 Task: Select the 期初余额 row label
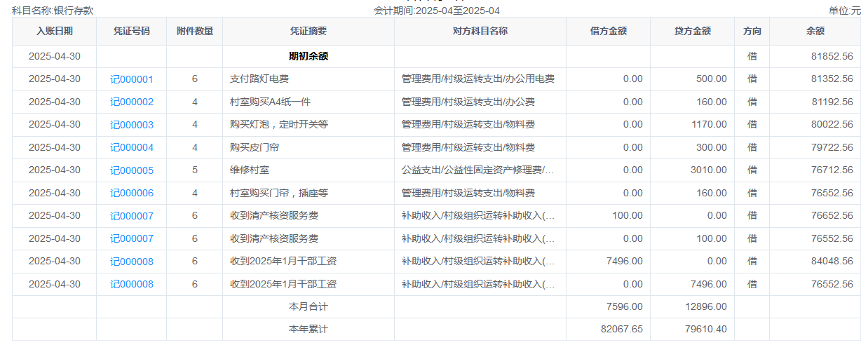[x=308, y=56]
